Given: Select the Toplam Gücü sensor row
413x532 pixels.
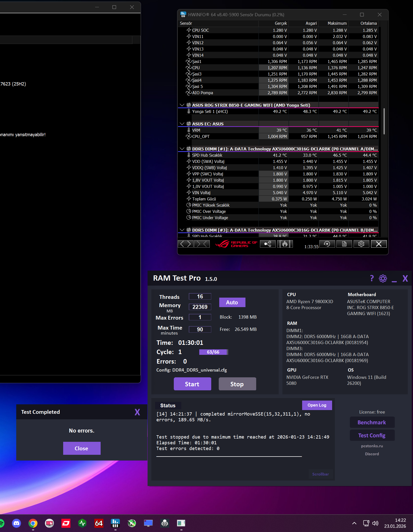Looking at the screenshot, I should [x=278, y=199].
